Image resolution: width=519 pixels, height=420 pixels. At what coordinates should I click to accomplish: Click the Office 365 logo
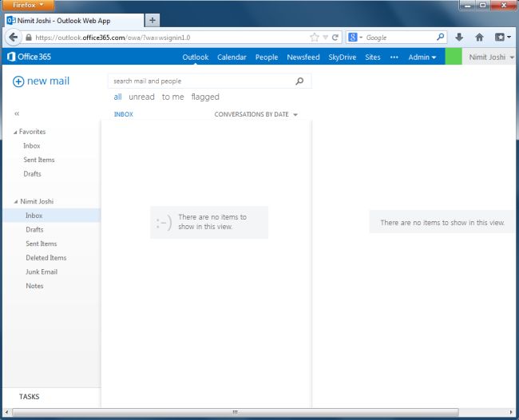(x=29, y=57)
